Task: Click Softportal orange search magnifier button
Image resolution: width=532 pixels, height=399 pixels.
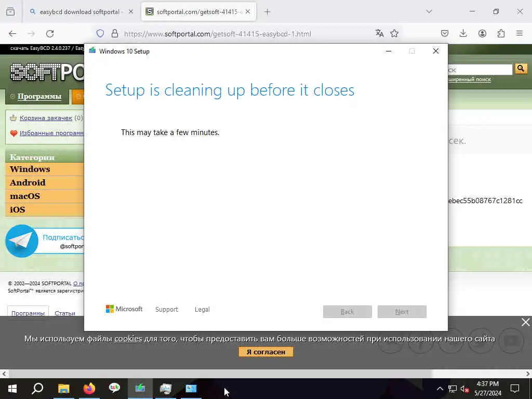Action: [x=521, y=69]
